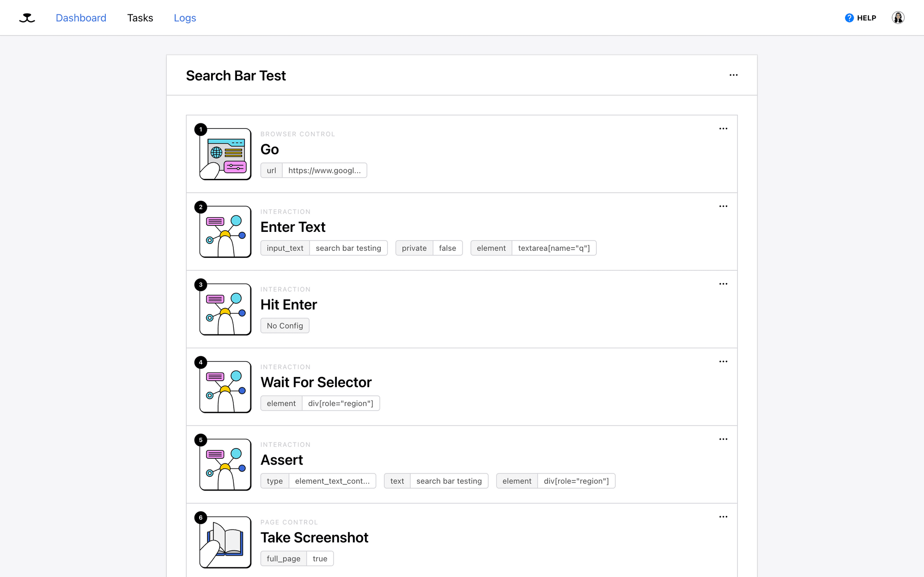Click the Wait For Selector step icon
Screen dimensions: 924x577
click(225, 387)
